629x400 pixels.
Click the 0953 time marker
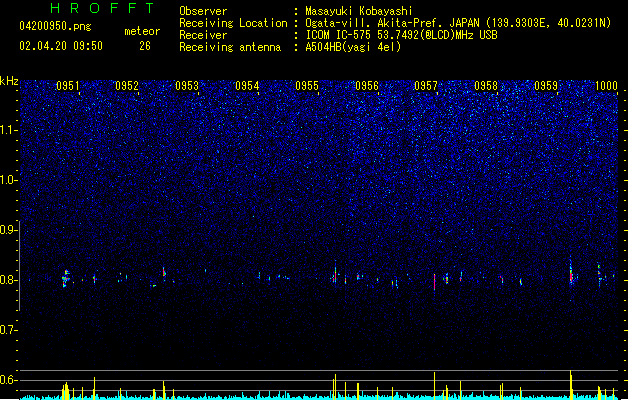pos(187,85)
